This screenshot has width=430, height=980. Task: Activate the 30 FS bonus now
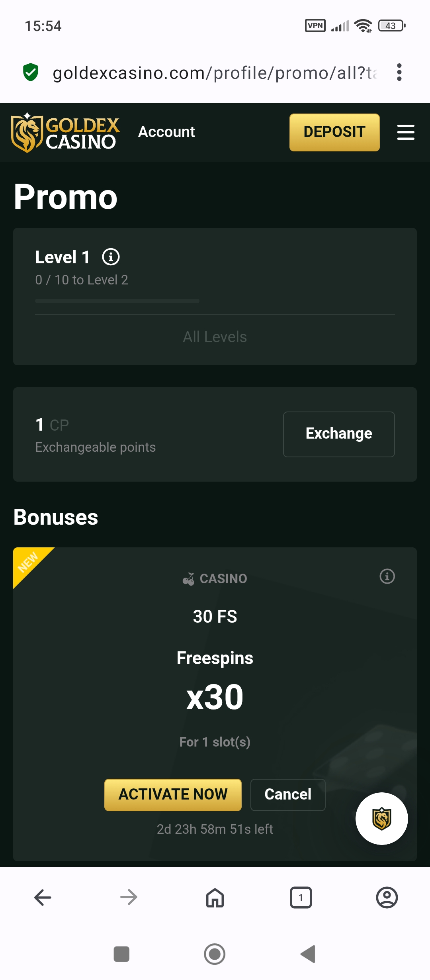[173, 794]
